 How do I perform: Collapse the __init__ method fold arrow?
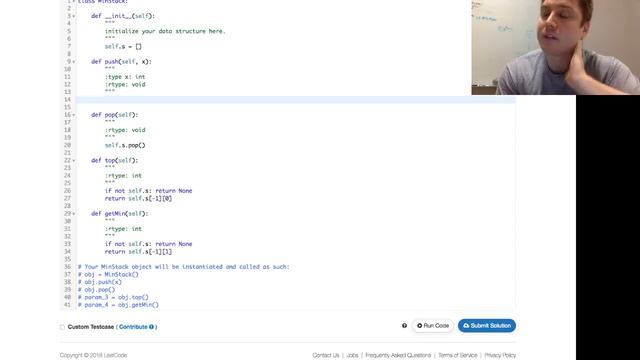74,16
